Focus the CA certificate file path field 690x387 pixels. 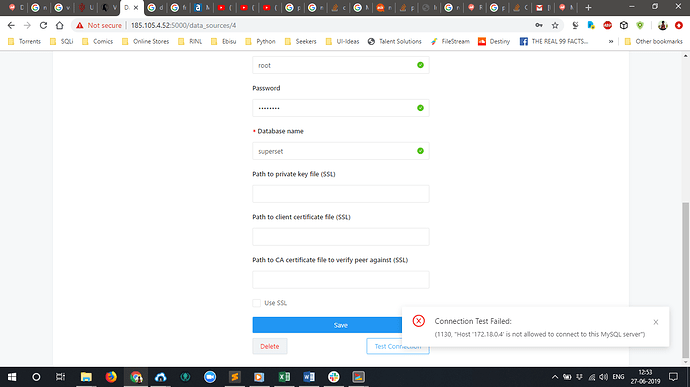pyautogui.click(x=341, y=280)
